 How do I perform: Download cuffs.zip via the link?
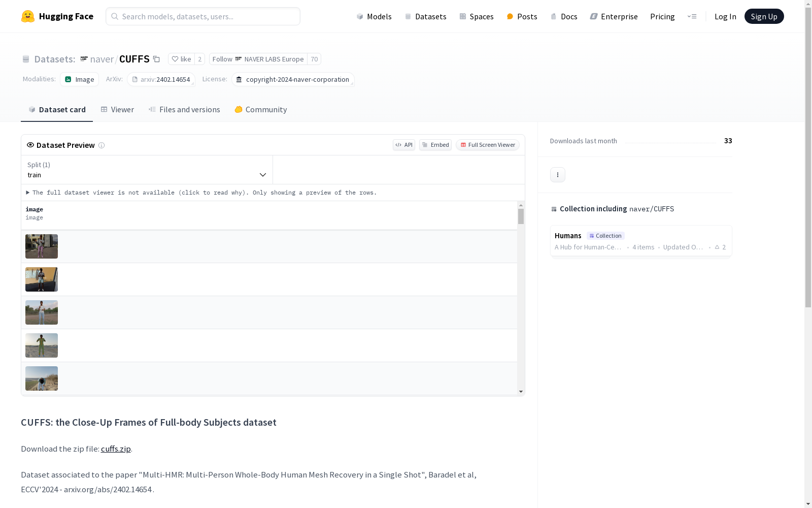point(116,449)
